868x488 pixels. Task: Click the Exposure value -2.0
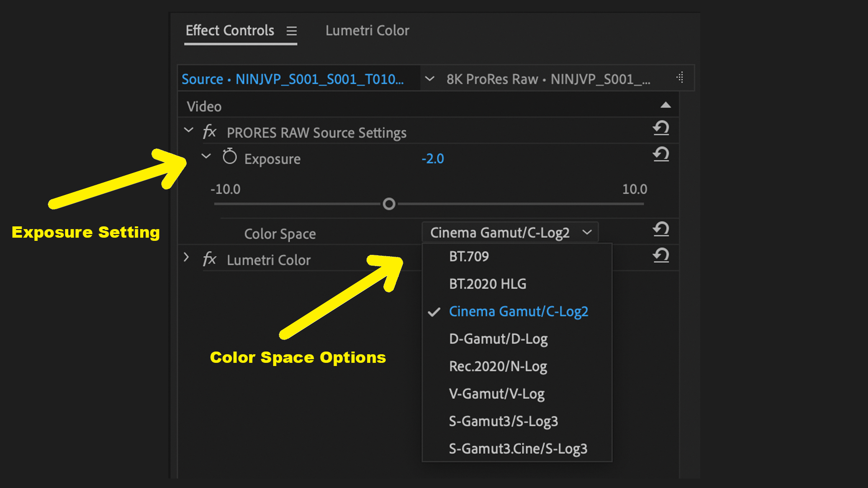click(433, 159)
